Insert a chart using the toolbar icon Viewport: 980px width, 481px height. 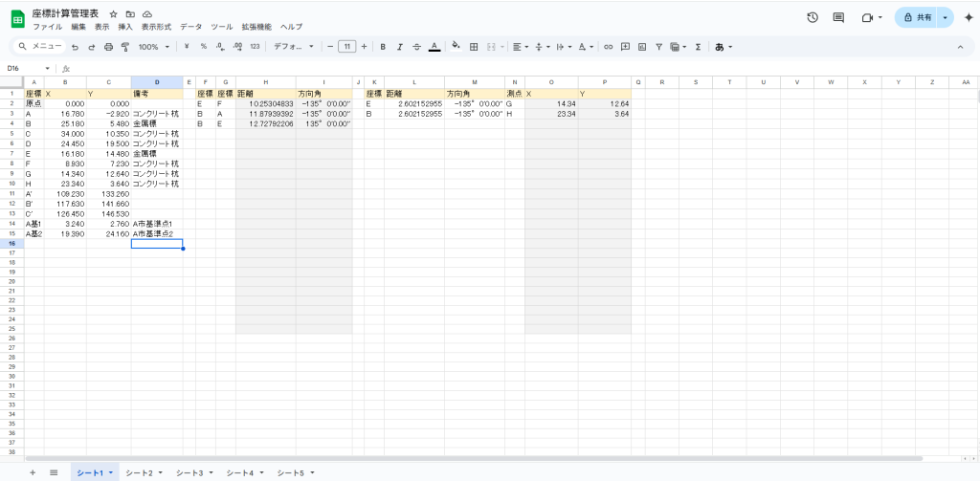click(642, 46)
